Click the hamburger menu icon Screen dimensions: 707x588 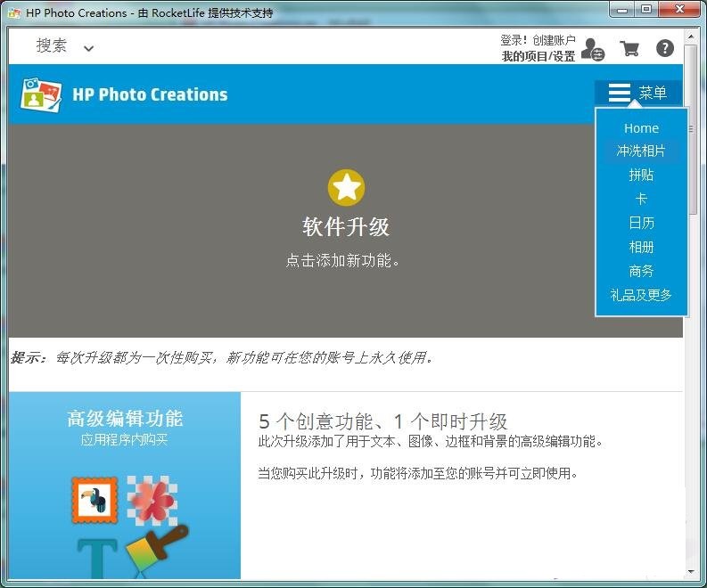(620, 94)
